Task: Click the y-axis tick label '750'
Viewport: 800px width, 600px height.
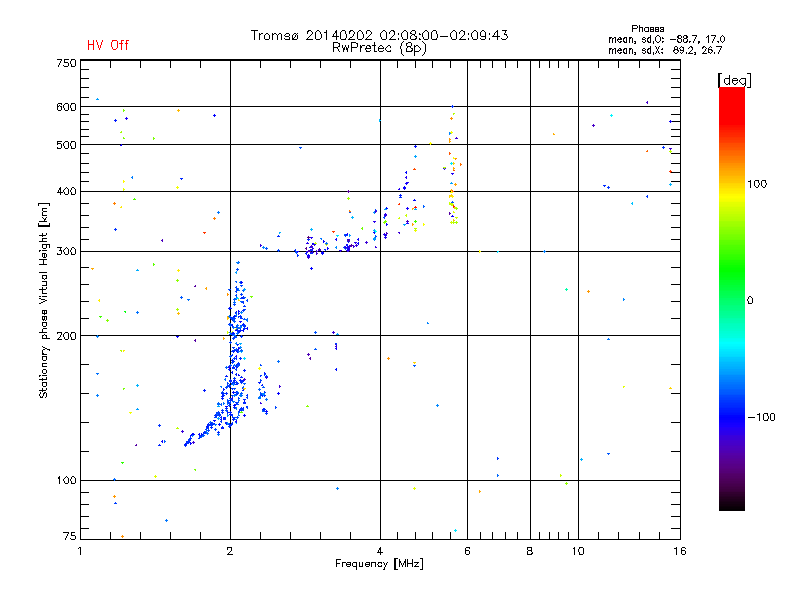Action: tap(66, 63)
